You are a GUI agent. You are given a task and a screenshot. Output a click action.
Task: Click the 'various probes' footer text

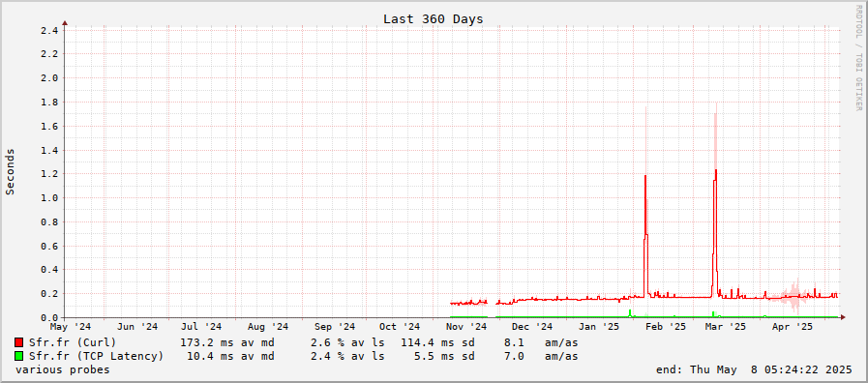coord(63,369)
